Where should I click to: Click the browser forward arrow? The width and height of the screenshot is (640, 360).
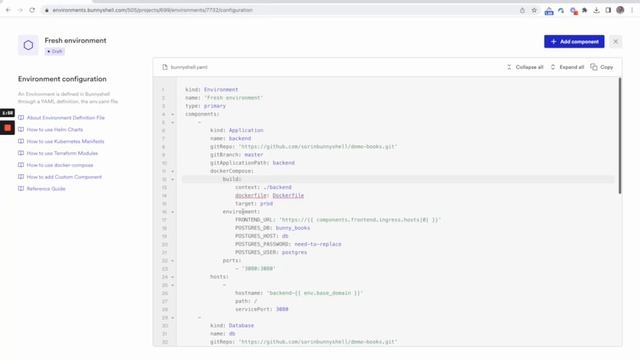tap(20, 10)
